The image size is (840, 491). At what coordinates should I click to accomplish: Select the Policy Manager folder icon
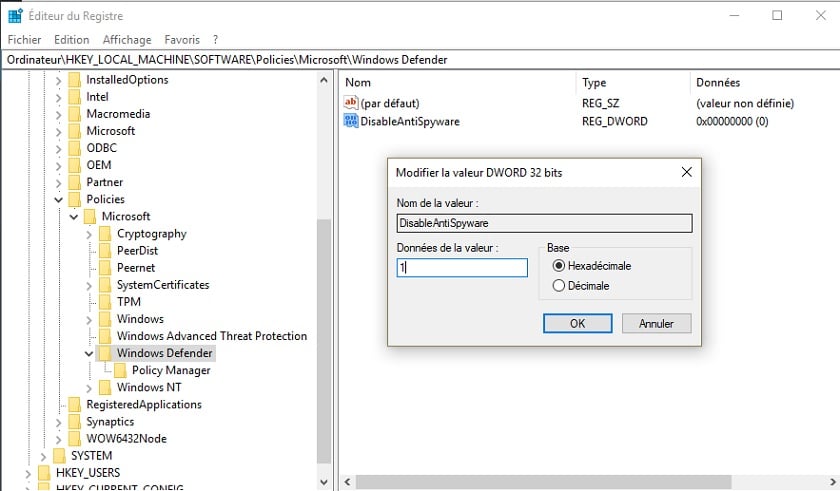pos(120,371)
